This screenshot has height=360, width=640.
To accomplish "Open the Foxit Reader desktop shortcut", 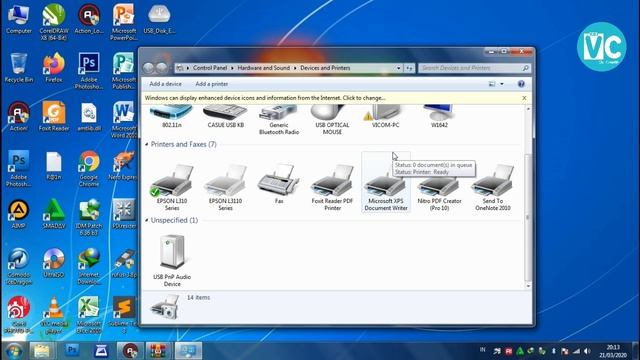I will (x=53, y=116).
